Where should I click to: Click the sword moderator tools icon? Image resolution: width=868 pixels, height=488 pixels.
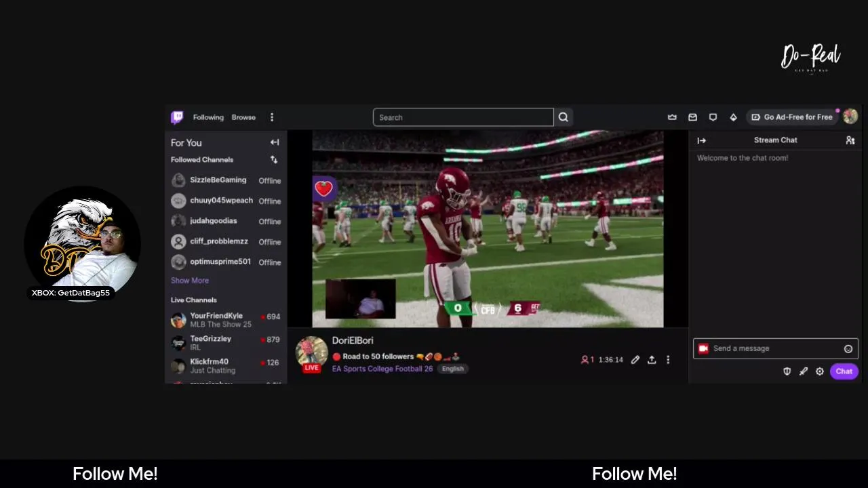tap(804, 371)
